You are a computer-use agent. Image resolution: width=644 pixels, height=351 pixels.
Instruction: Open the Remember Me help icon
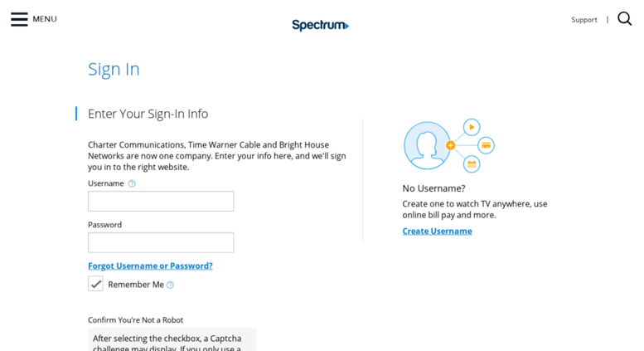point(170,285)
